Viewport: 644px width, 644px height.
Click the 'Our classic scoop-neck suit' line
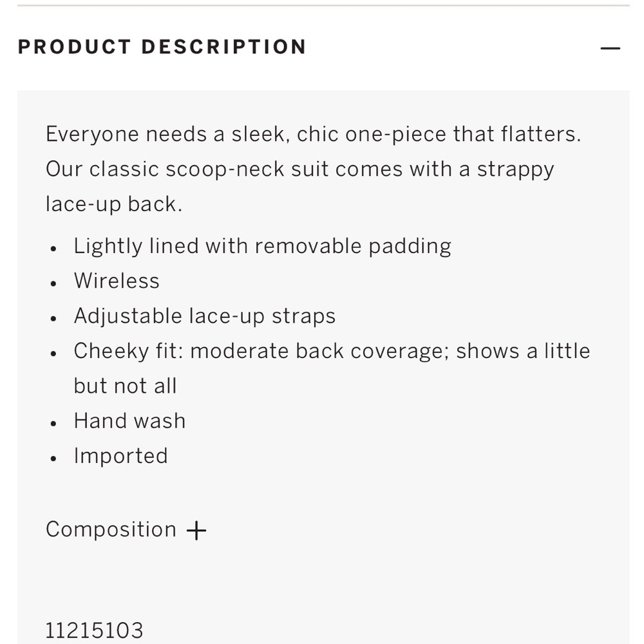(x=300, y=169)
